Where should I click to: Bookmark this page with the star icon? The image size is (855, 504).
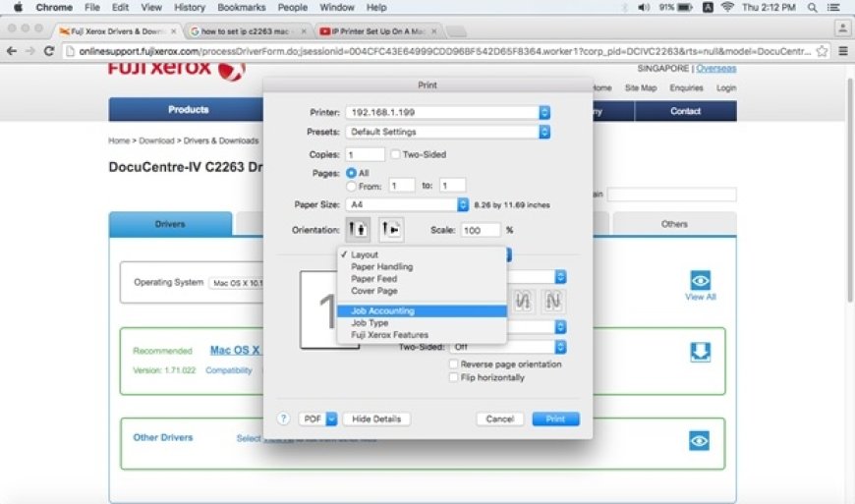coord(822,51)
